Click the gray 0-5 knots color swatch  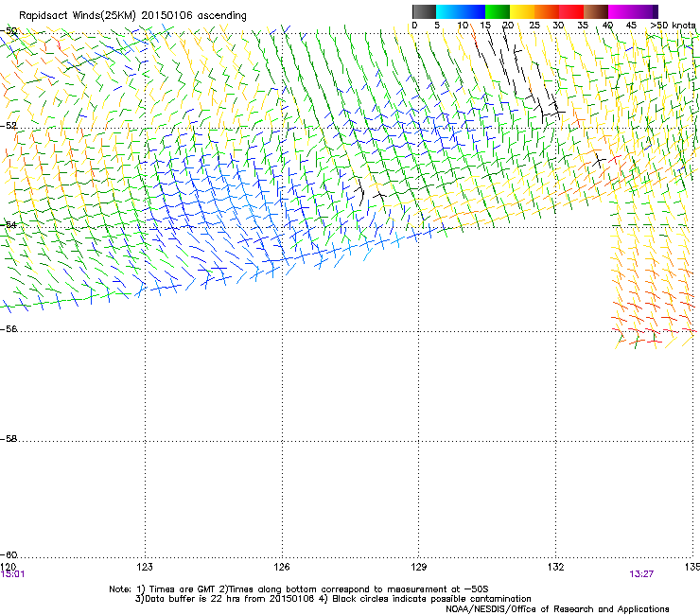pos(424,11)
